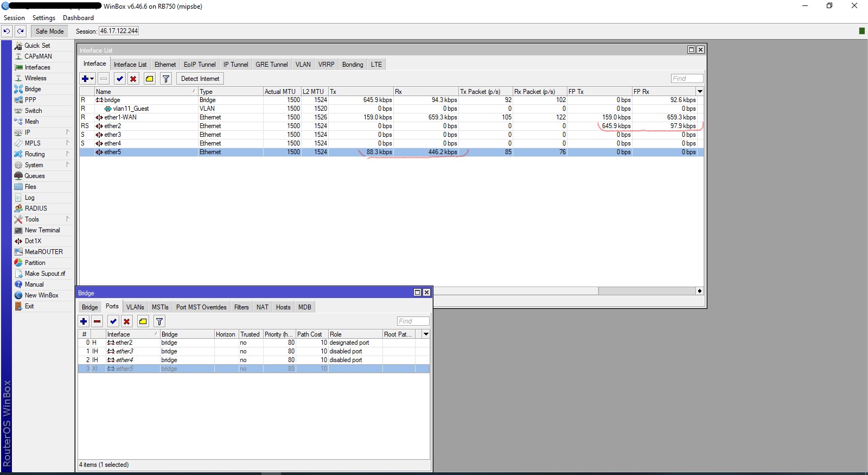This screenshot has height=475, width=868.
Task: Open the PPP sidebar item
Action: coord(30,100)
